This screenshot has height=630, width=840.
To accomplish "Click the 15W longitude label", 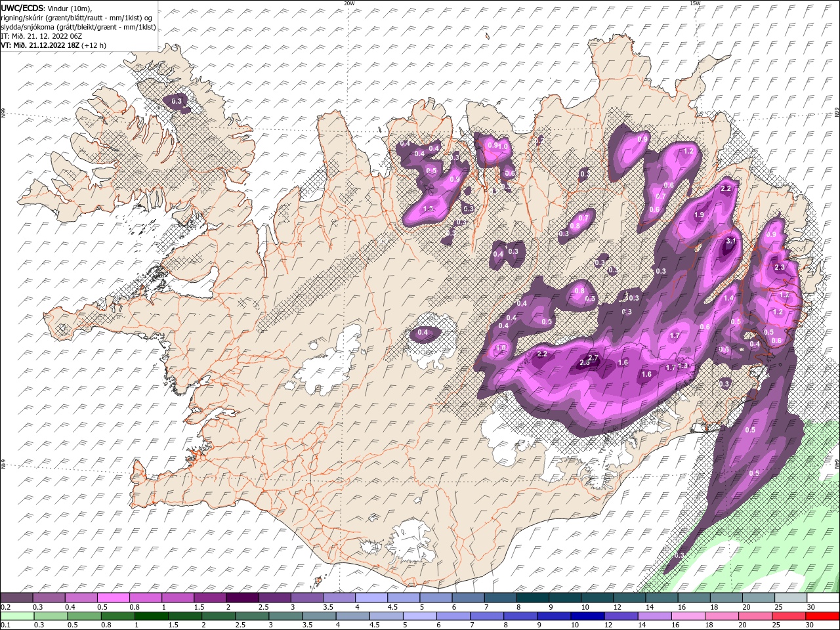I will pos(695,3).
